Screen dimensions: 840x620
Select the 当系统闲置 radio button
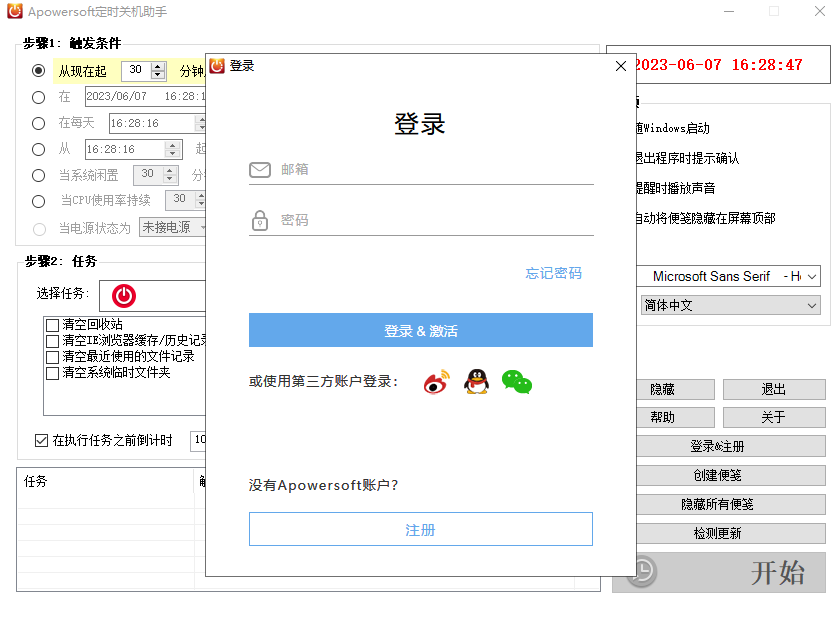pyautogui.click(x=38, y=175)
